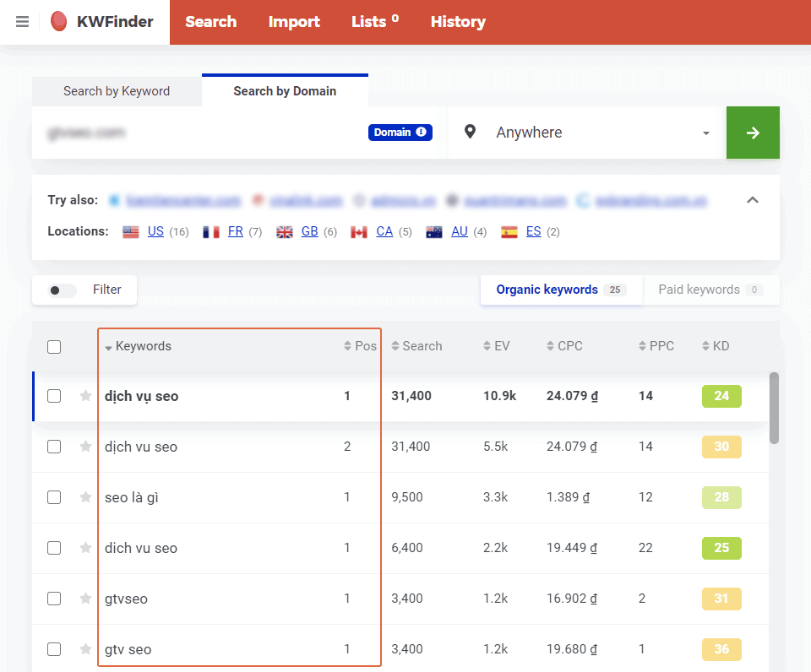Open the History menu

(x=458, y=22)
